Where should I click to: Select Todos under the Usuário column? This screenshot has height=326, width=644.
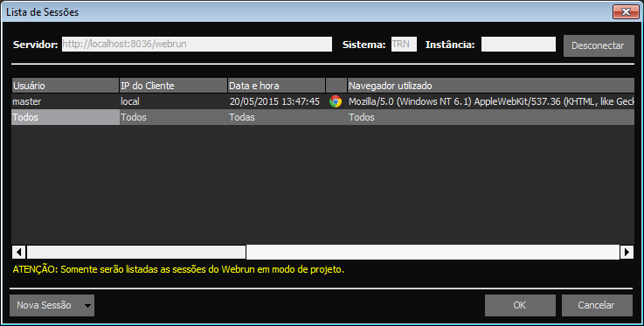[66, 117]
